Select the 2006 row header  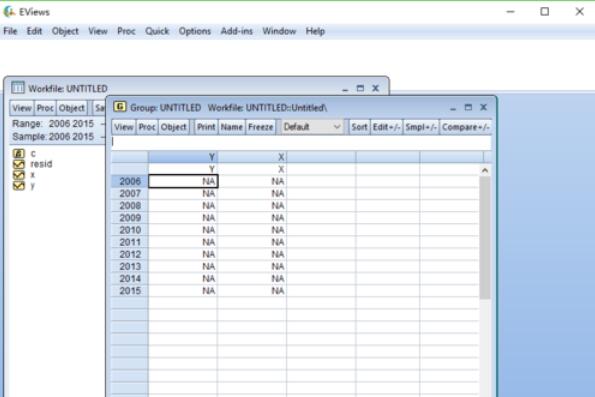coord(130,181)
